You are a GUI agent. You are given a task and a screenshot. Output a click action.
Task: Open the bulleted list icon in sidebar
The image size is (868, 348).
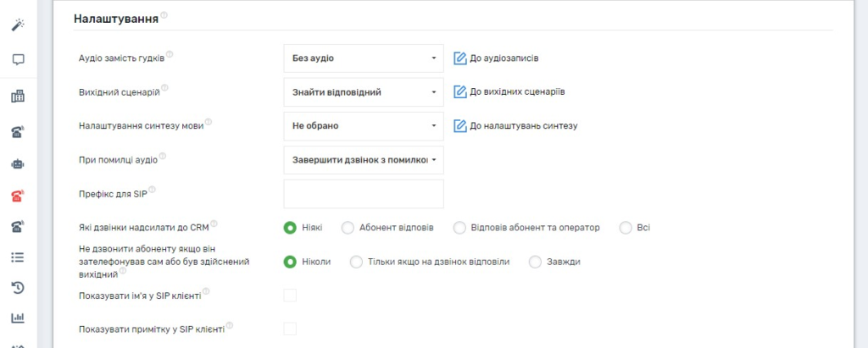pos(18,257)
